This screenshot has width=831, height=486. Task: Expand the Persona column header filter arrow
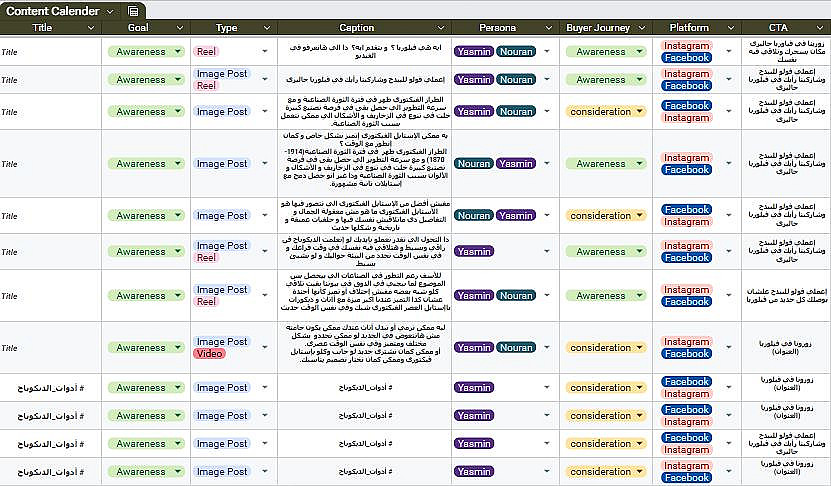[x=549, y=28]
